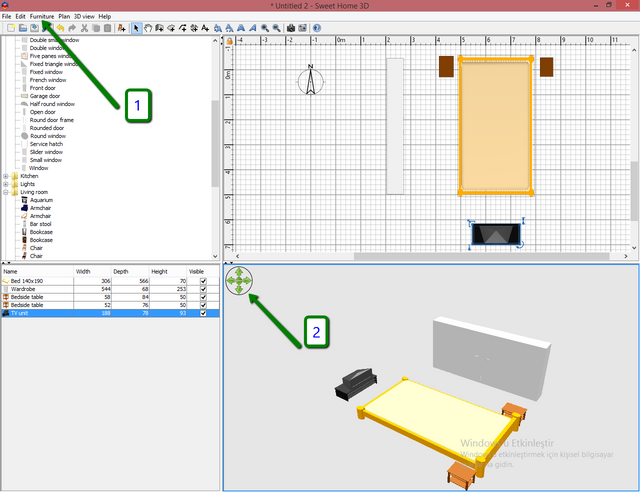The height and width of the screenshot is (492, 640).
Task: Click the Undo arrow icon
Action: tap(60, 28)
